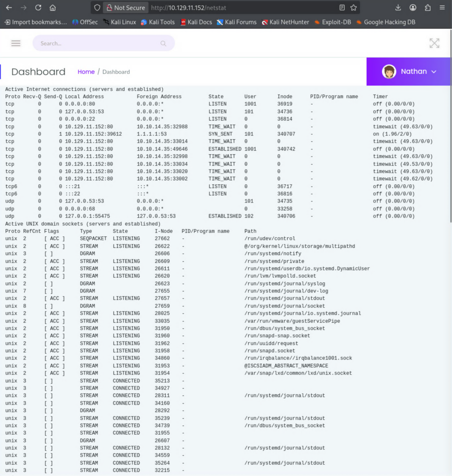Screen dimensions: 452x476
Task: Select the path /run/lvm/lvmpolld.socket
Action: pos(280,276)
